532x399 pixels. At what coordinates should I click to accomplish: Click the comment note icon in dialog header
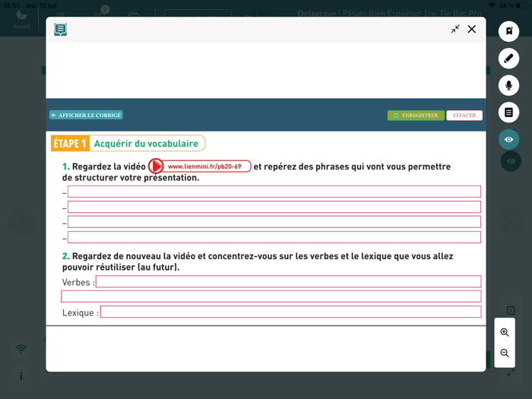click(60, 30)
